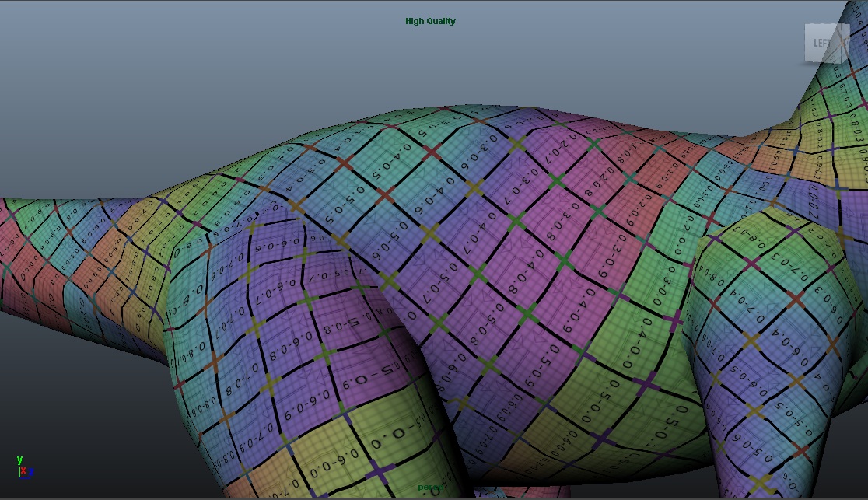Click the LEFT face of the view cube
The width and height of the screenshot is (868, 500).
(x=823, y=44)
